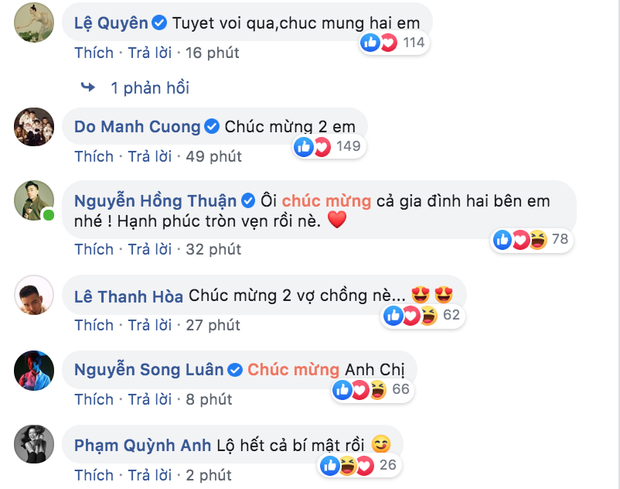Viewport: 620px width, 489px height.
Task: Reply to Do Manh Cuong's comment
Action: 150,156
